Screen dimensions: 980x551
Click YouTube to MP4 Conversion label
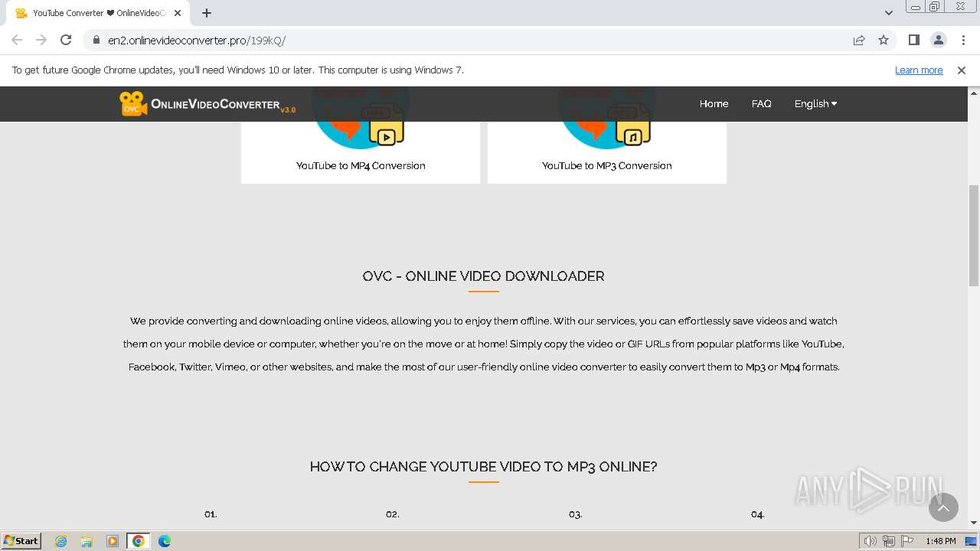(x=361, y=165)
